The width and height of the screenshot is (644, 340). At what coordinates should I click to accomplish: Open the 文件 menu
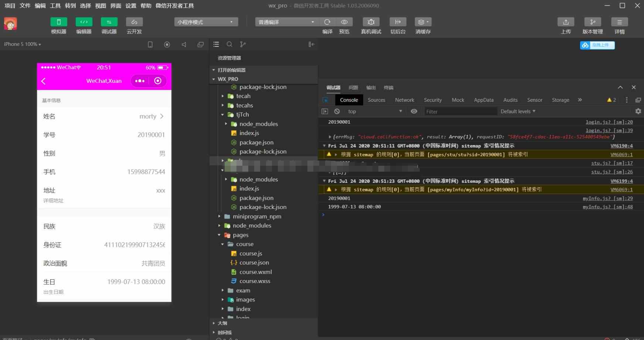pos(25,6)
